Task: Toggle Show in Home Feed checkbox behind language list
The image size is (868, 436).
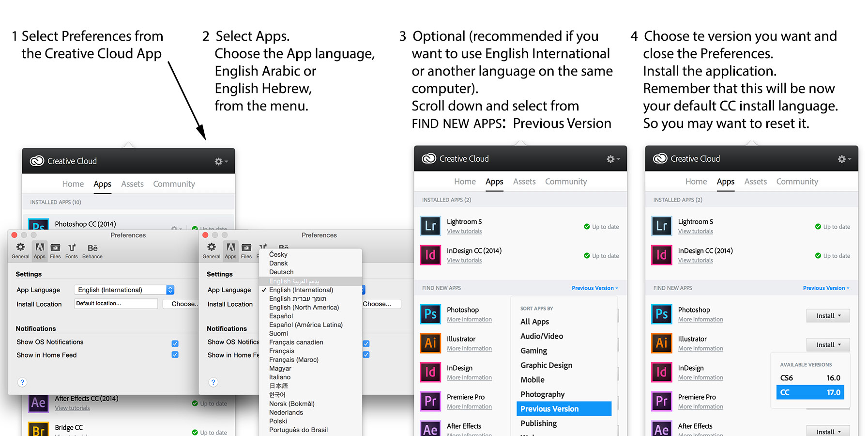Action: point(366,355)
